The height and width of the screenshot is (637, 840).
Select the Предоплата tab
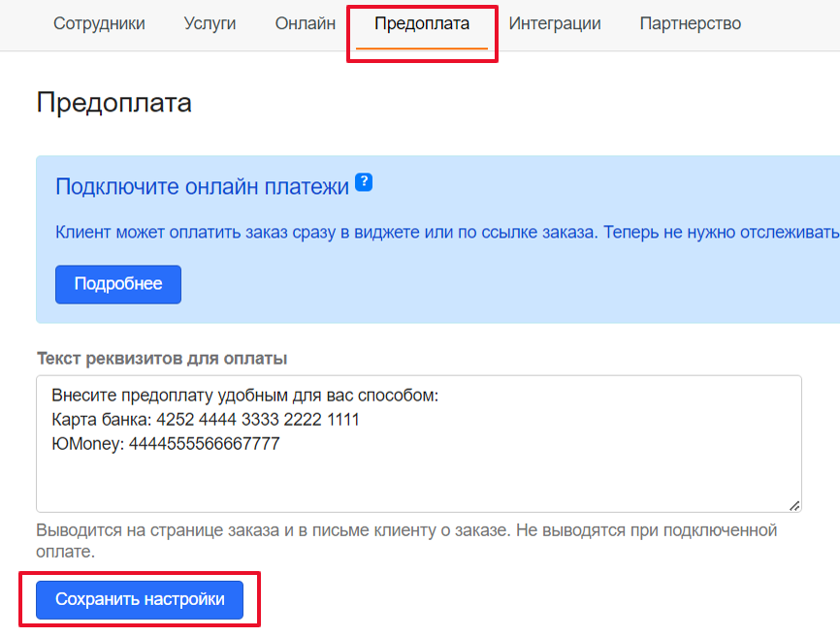point(422,24)
